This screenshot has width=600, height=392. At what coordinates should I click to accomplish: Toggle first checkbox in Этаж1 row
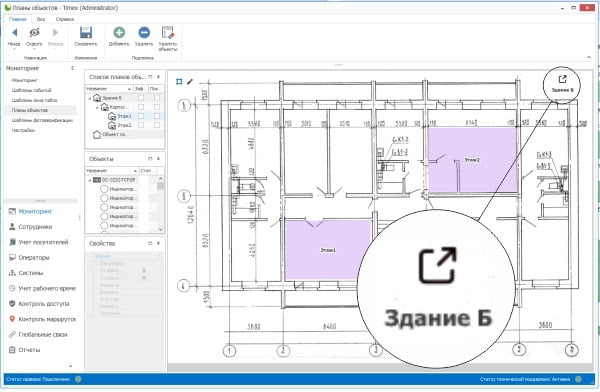click(x=141, y=116)
